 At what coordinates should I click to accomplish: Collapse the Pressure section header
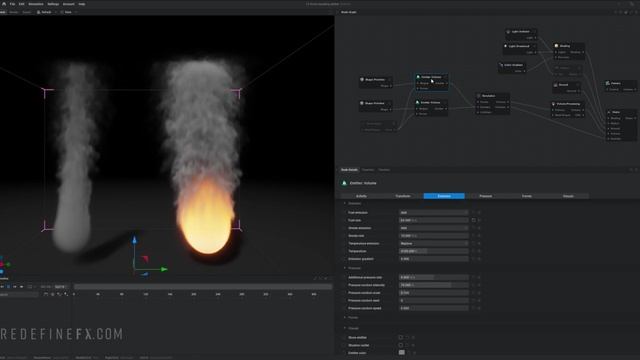(x=353, y=268)
